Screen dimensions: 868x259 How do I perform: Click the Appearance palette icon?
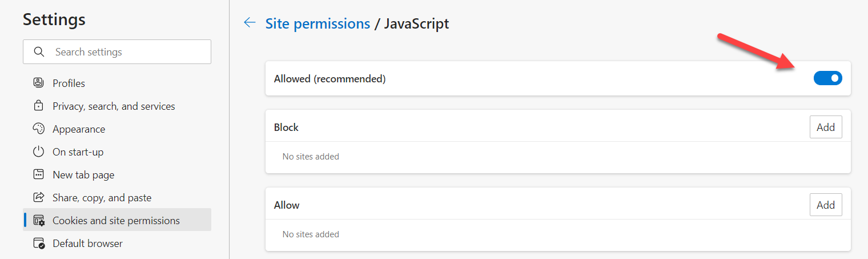(x=39, y=129)
